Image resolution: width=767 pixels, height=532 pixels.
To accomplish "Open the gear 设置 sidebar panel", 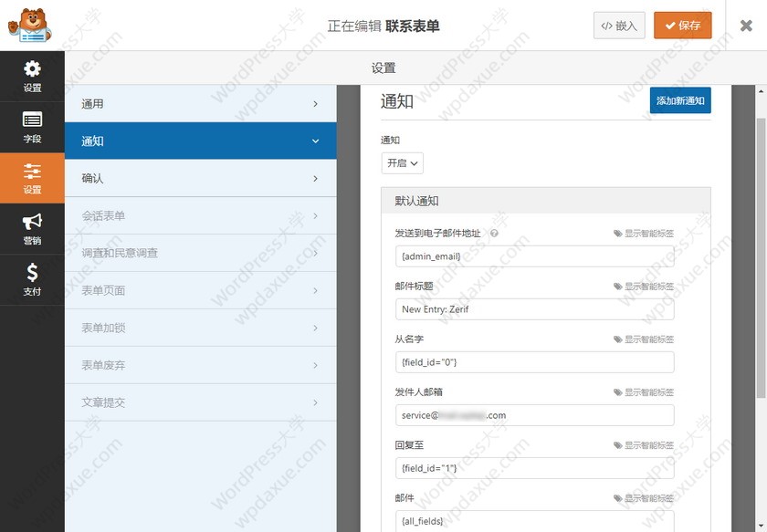I will [32, 77].
